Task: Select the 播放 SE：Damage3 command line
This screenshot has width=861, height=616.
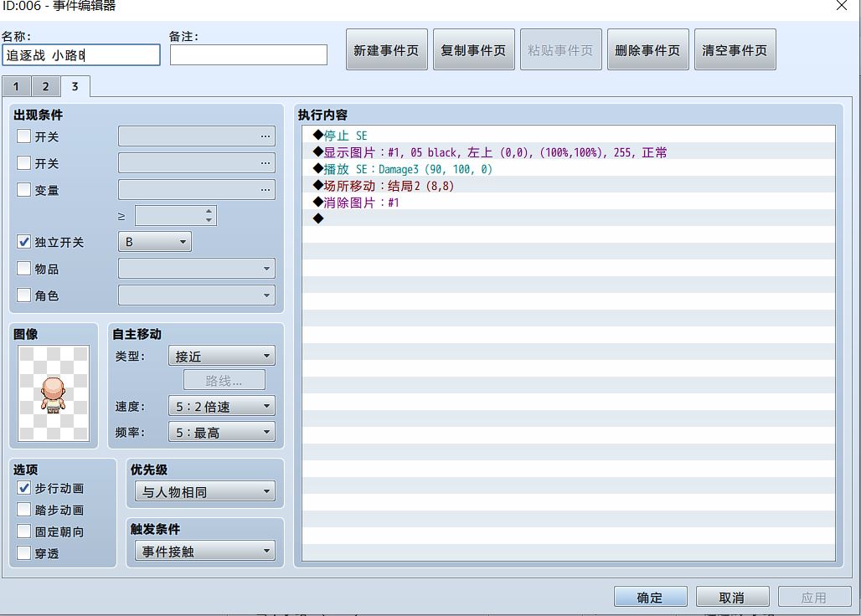Action: coord(569,169)
